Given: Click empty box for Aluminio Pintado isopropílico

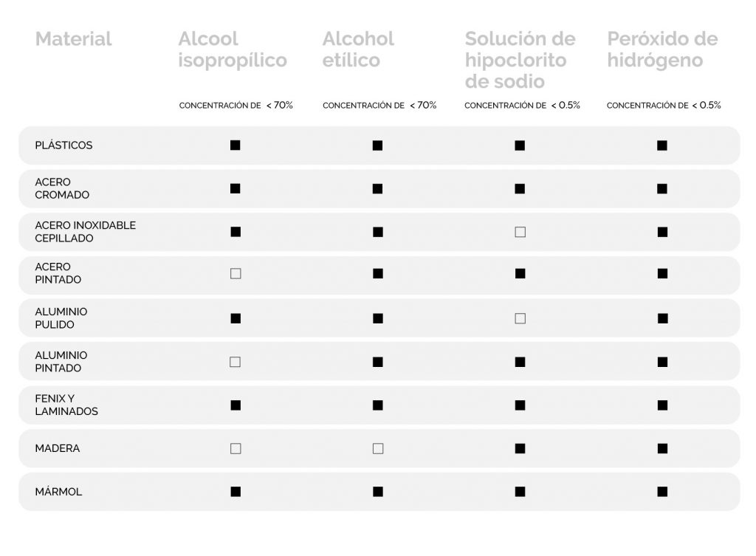Looking at the screenshot, I should 236,362.
